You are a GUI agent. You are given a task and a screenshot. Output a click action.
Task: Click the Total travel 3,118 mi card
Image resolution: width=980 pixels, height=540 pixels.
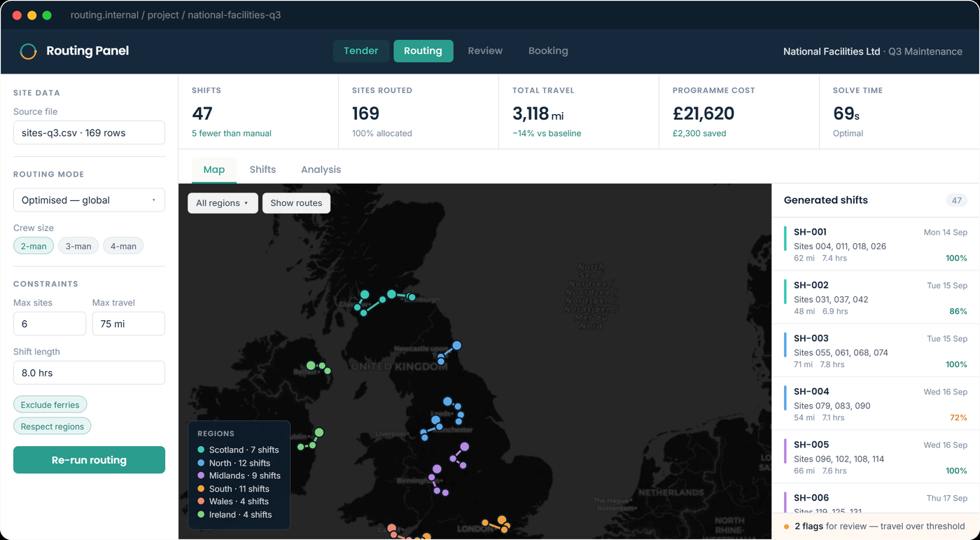tap(579, 111)
